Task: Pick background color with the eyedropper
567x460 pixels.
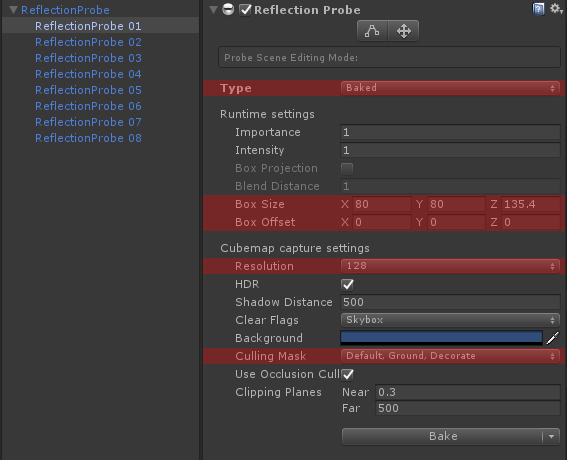Action: 553,338
